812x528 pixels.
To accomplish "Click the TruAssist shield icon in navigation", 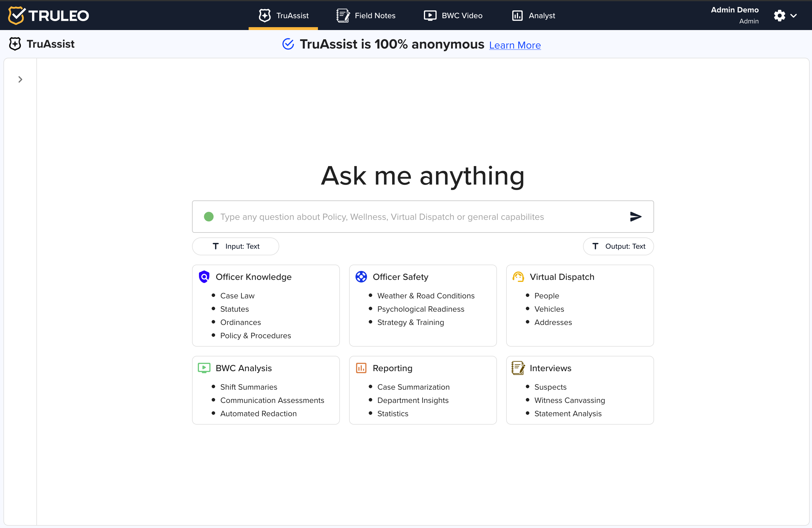I will (x=265, y=15).
